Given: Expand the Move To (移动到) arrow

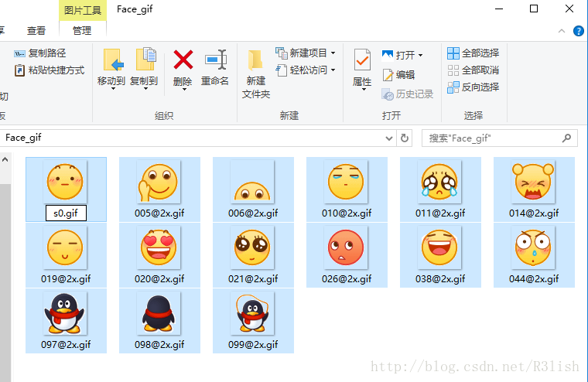Looking at the screenshot, I should coord(113,88).
